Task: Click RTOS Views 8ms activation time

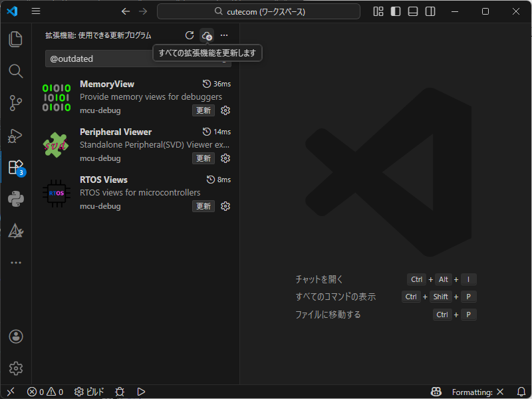Action: click(x=219, y=180)
